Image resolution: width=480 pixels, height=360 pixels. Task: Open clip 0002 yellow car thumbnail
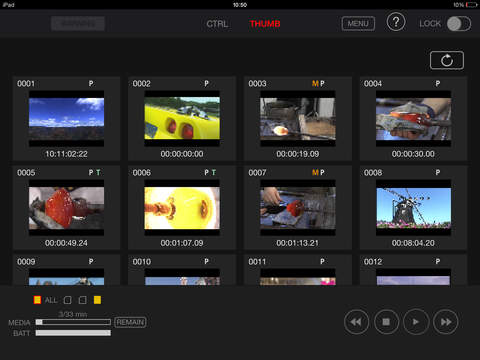[182, 118]
